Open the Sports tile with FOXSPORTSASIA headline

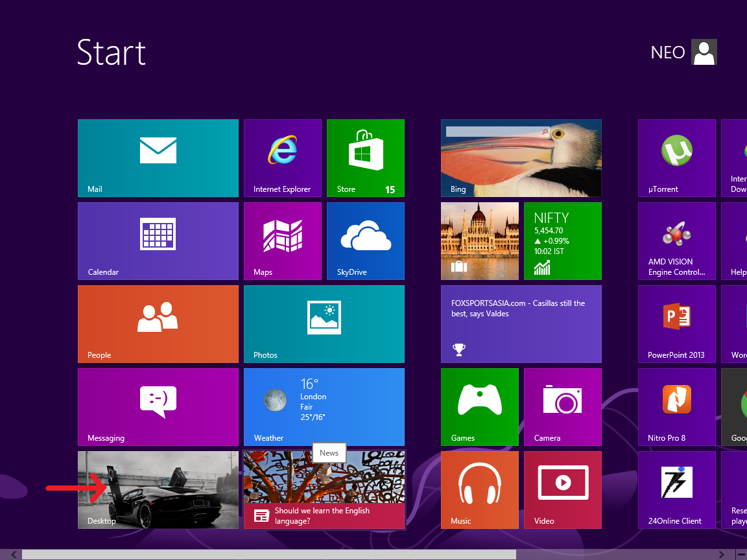[x=521, y=324]
